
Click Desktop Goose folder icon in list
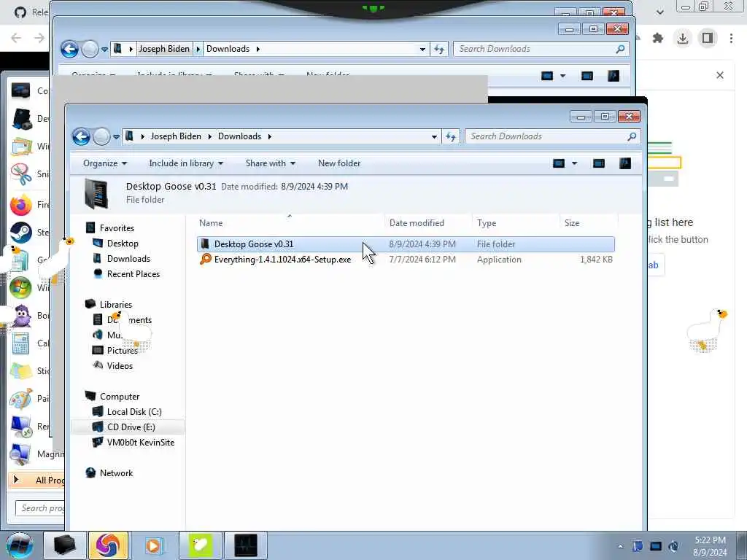click(x=205, y=244)
